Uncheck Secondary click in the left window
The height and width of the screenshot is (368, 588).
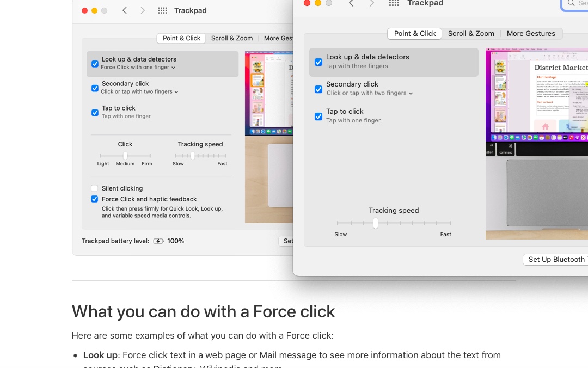coord(95,88)
